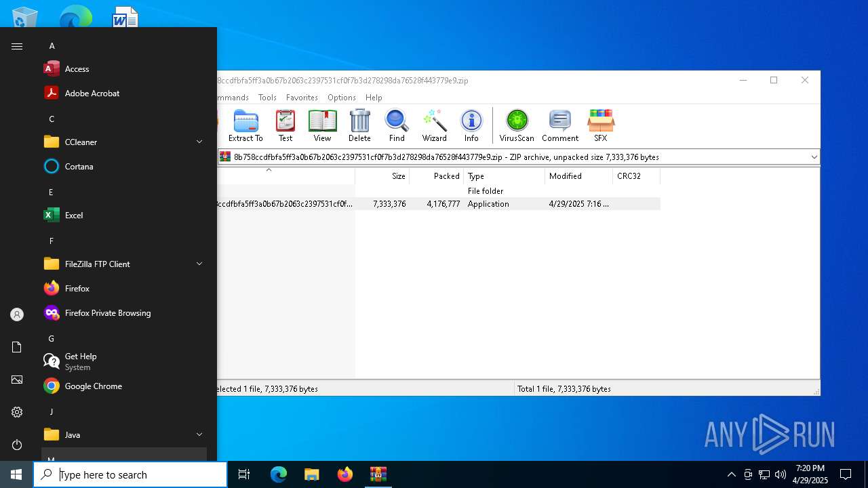Image resolution: width=868 pixels, height=488 pixels.
Task: Select the File folder row
Action: [438, 191]
